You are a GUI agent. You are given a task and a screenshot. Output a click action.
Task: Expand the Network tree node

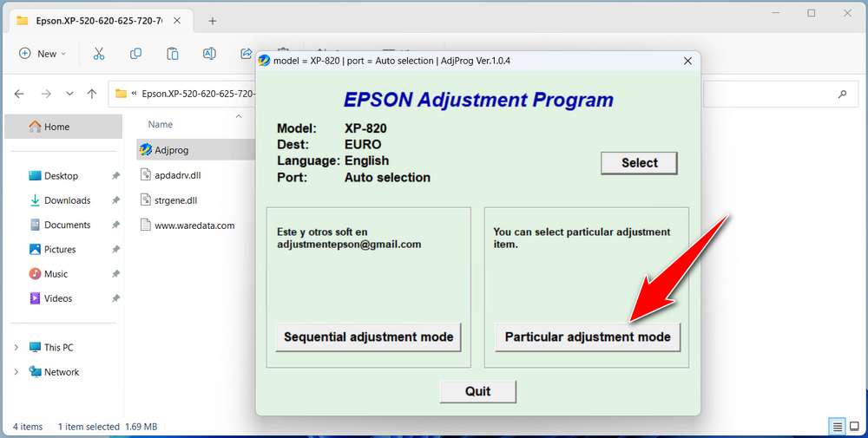tap(16, 372)
